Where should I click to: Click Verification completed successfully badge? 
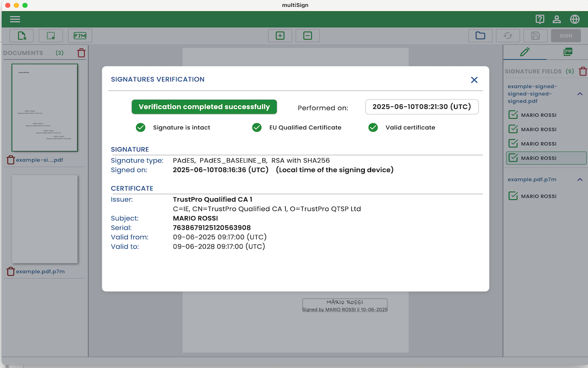click(x=204, y=107)
